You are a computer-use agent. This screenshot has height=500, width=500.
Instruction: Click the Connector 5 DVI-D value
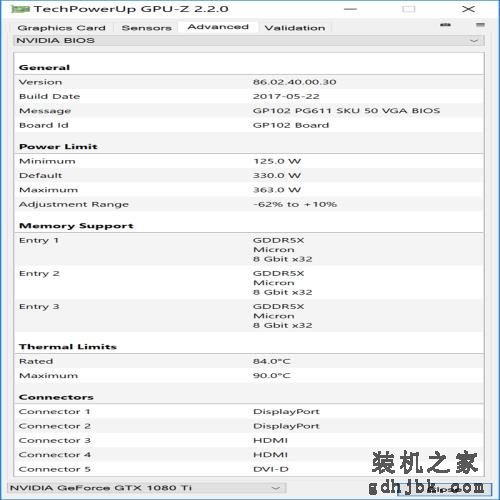[271, 469]
